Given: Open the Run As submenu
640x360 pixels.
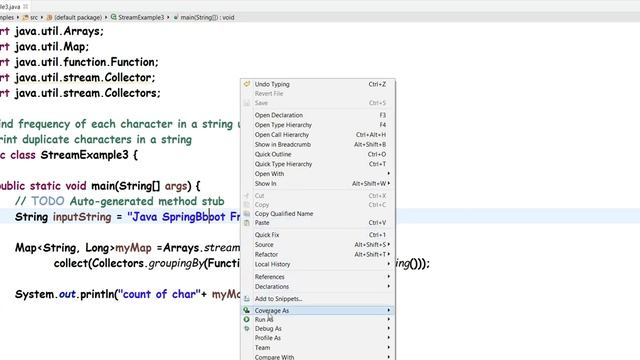Looking at the screenshot, I should [x=318, y=320].
